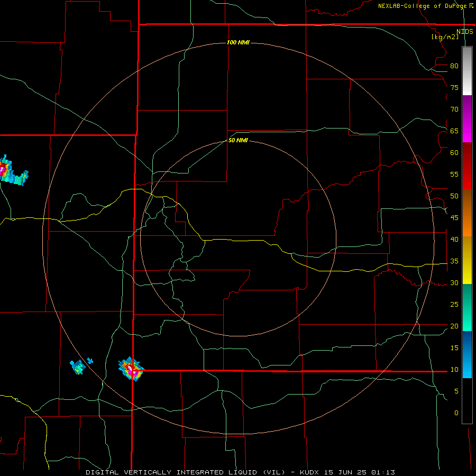The image size is (476, 476).
Task: Pick the gray-white top segment of the color bar
Action: [x=467, y=71]
